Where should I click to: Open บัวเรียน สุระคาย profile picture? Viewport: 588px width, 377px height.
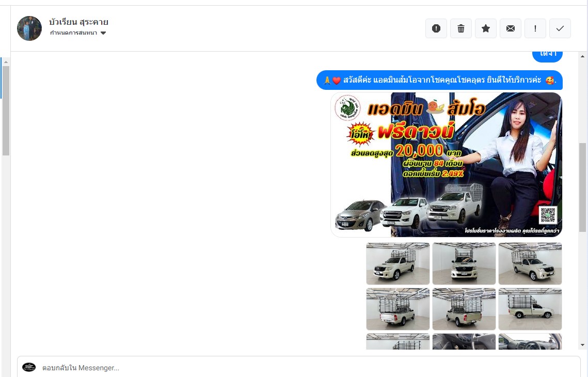(29, 28)
